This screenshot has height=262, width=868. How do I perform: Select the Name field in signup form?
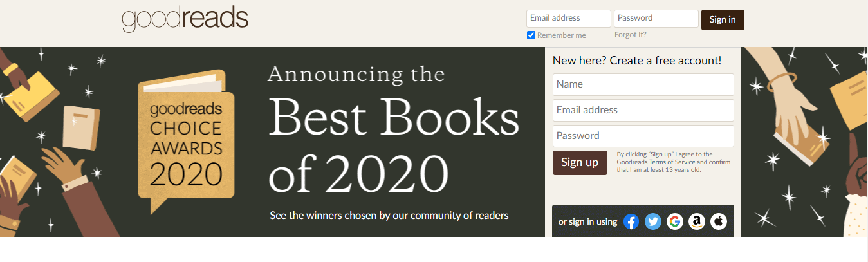[x=643, y=84]
